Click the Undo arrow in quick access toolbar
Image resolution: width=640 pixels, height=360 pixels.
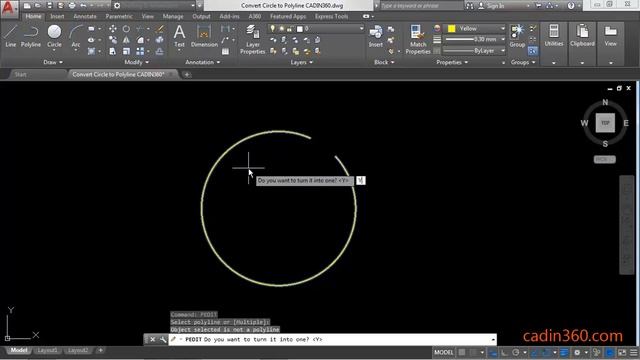(x=83, y=6)
